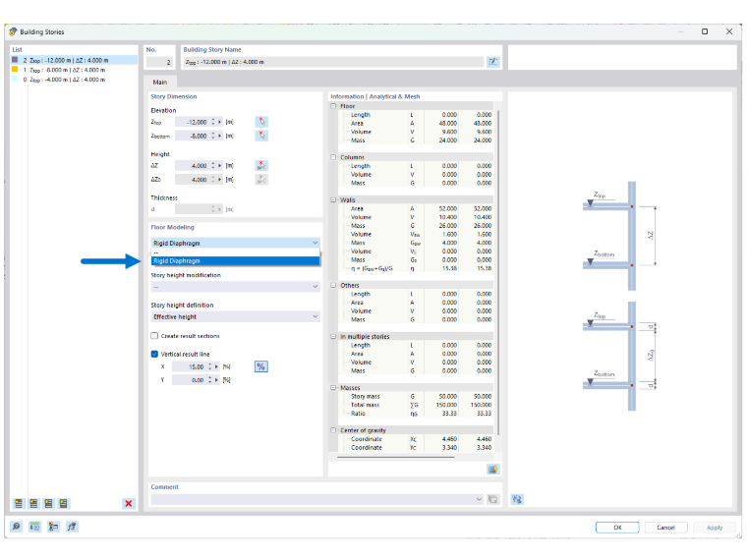Open the Floor Modeling combo box
The width and height of the screenshot is (747, 560).
(x=235, y=243)
